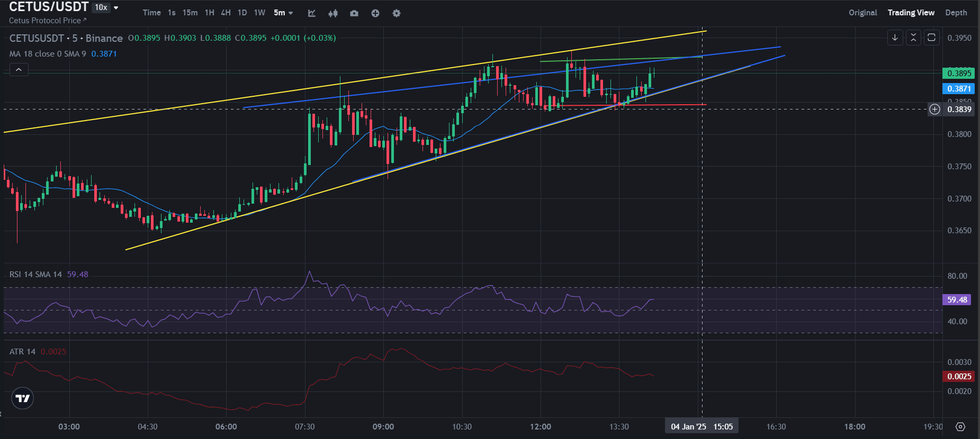Select the 1s interval
The width and height of the screenshot is (980, 439).
172,13
